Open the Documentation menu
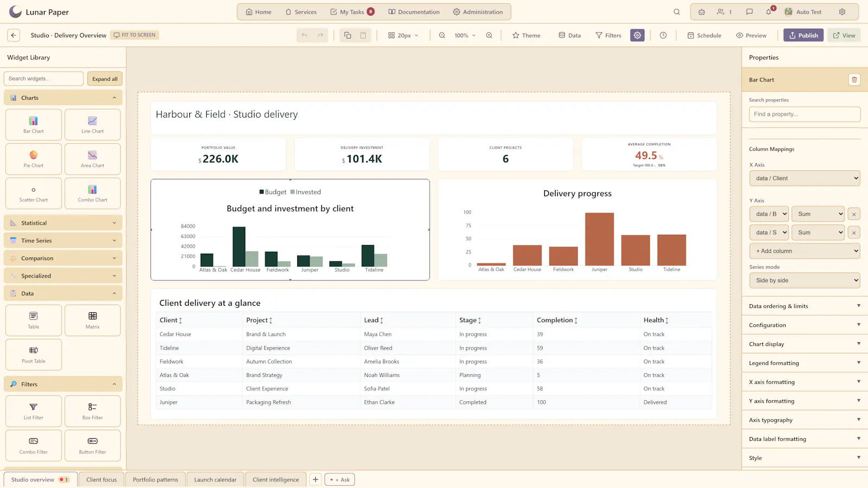Image resolution: width=868 pixels, height=488 pixels. pyautogui.click(x=414, y=12)
